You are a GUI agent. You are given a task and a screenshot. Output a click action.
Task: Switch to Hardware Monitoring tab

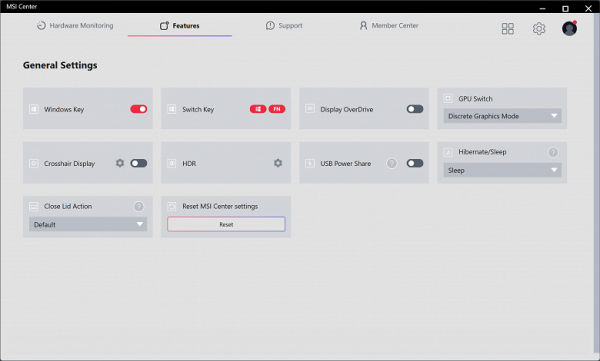tap(75, 26)
